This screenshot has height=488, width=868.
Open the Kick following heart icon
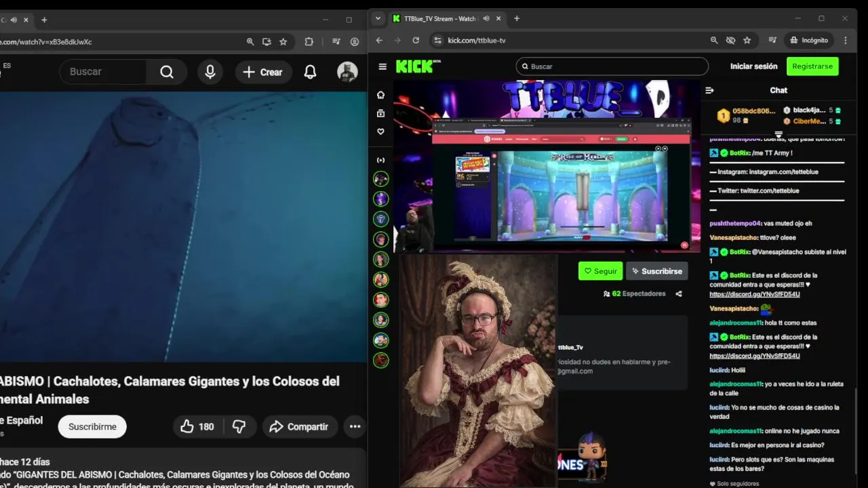(x=381, y=131)
